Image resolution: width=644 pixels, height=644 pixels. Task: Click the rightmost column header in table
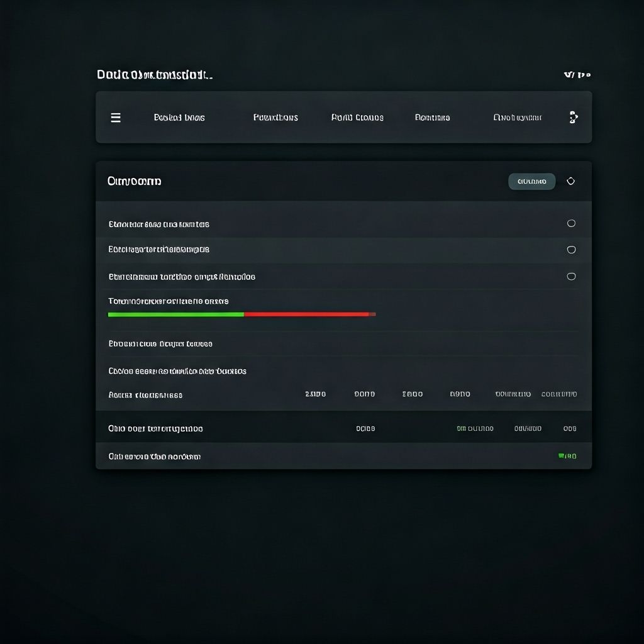tap(558, 394)
